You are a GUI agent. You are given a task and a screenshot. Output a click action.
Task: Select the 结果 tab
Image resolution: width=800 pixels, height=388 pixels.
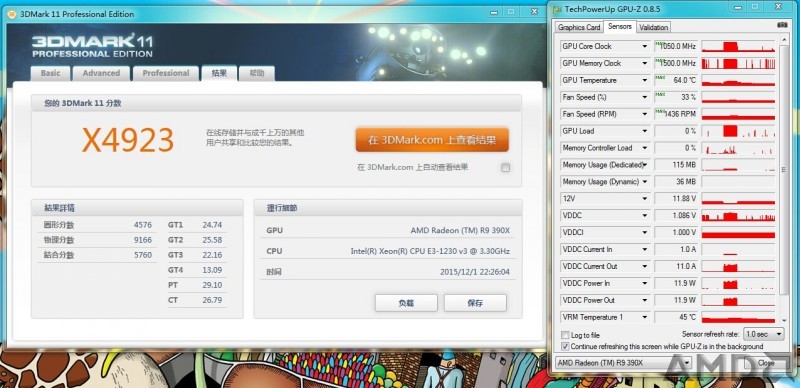(219, 73)
